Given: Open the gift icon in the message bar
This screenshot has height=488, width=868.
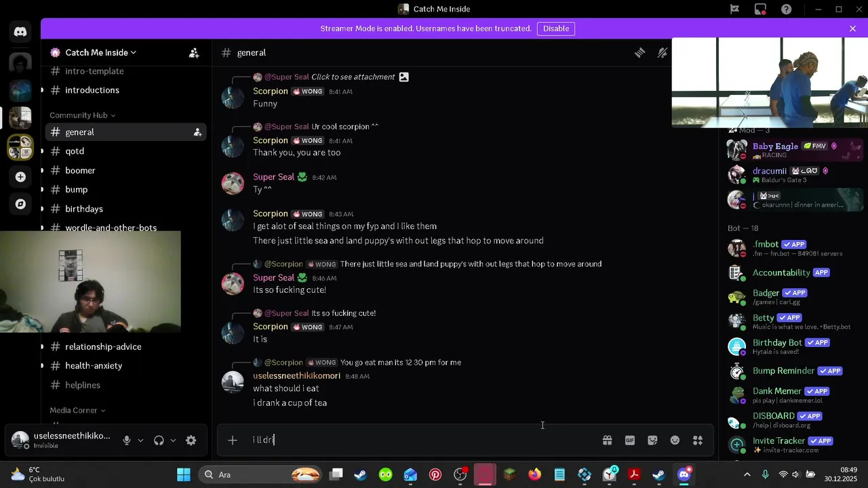Looking at the screenshot, I should pos(607,441).
